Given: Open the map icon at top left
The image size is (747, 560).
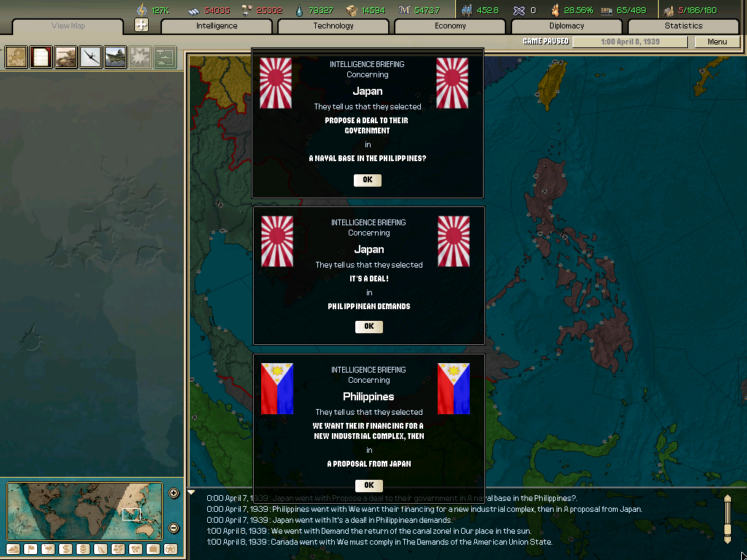Looking at the screenshot, I should 15,57.
